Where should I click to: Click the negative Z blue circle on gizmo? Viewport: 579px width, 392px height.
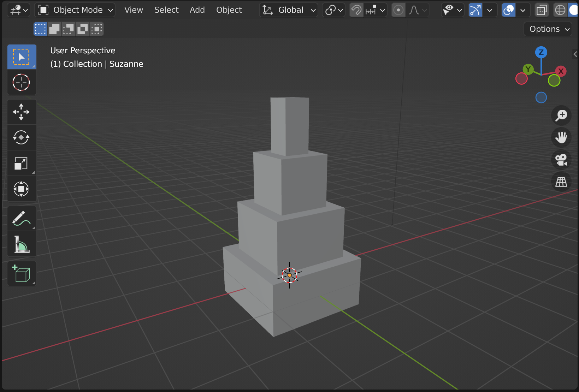(x=541, y=97)
